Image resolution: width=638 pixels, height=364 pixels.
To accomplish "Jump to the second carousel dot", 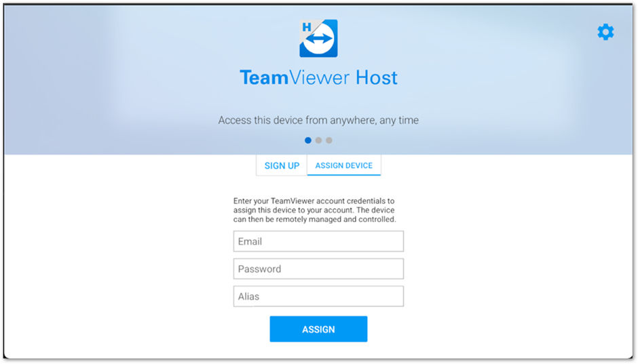I will (x=318, y=140).
